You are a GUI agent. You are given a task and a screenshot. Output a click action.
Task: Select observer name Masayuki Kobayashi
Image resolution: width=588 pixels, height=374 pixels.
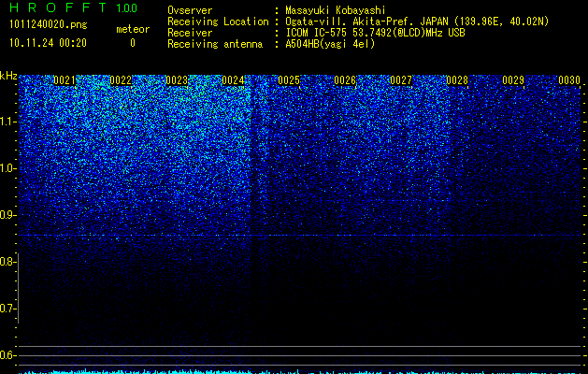[x=336, y=10]
